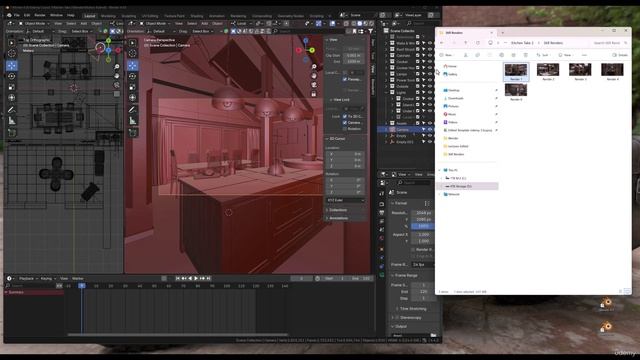640x360 pixels.
Task: Switch to the Compositing workspace tab
Action: (x=262, y=16)
